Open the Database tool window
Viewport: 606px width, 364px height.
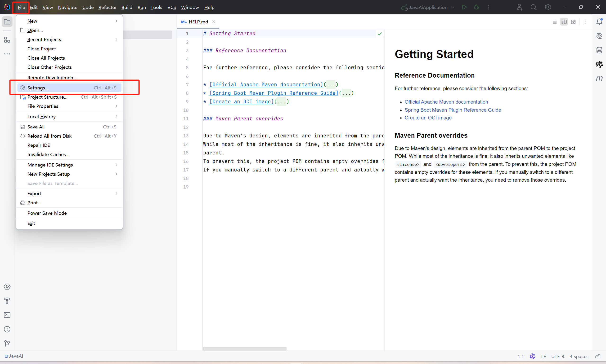tap(599, 50)
